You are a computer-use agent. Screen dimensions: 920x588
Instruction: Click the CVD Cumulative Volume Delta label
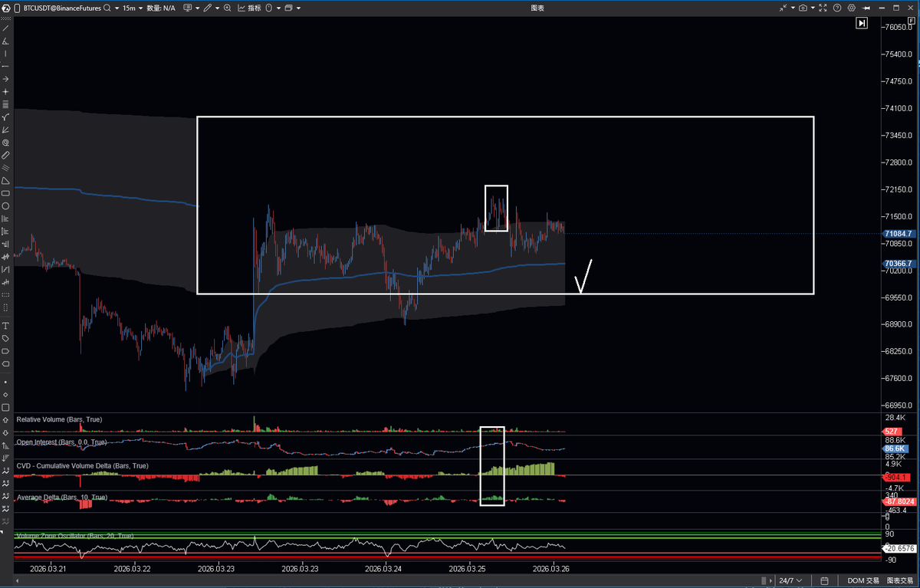pyautogui.click(x=83, y=465)
